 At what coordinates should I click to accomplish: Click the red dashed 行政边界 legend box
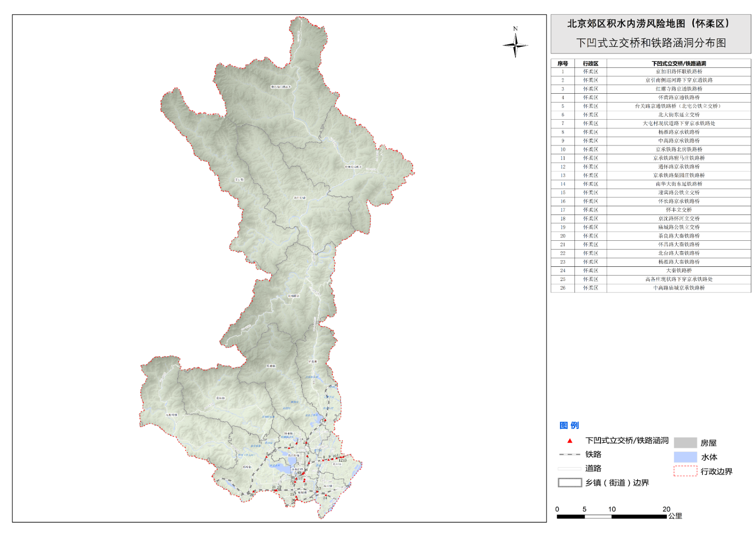(x=685, y=471)
